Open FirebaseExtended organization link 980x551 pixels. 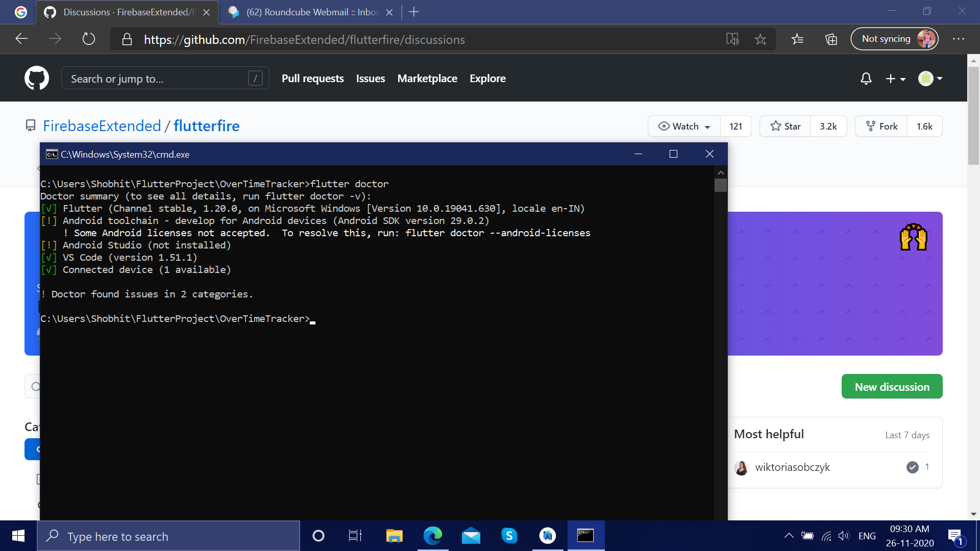[x=102, y=126]
